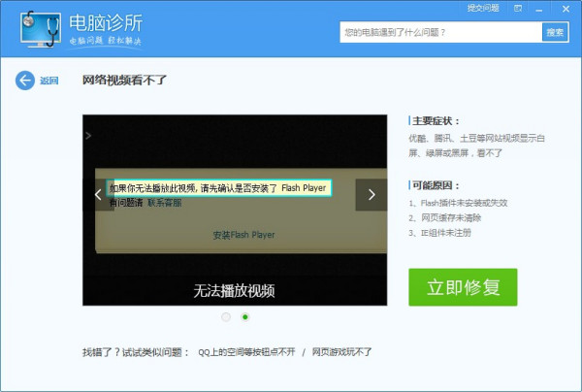Click the 电脑问题 轻松解决 slogan
The width and height of the screenshot is (582, 392).
106,41
